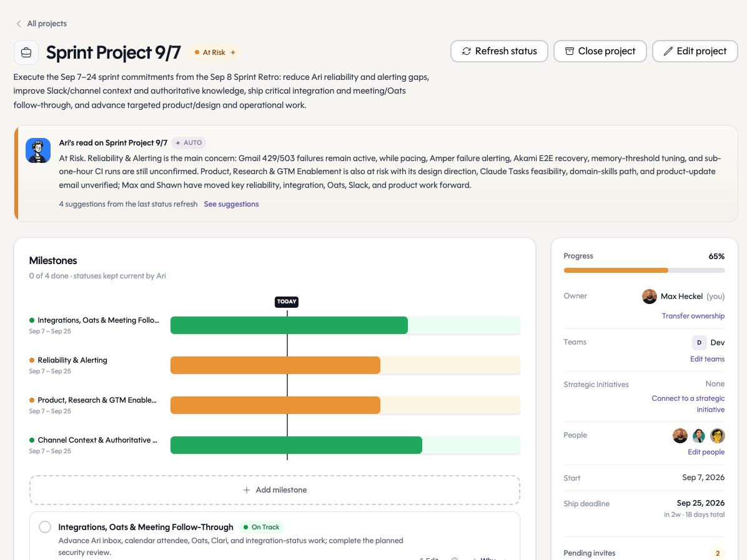
Task: Click the 65% progress bar
Action: [644, 270]
